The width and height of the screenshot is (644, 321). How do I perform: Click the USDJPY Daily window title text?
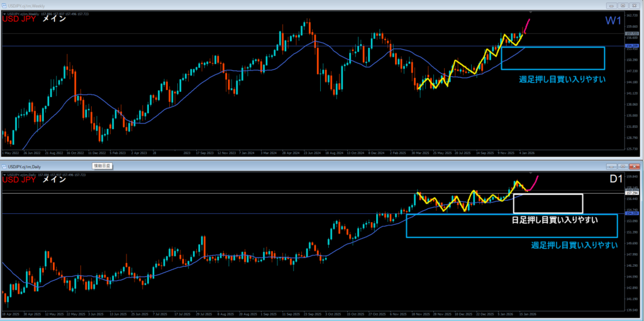(26, 166)
